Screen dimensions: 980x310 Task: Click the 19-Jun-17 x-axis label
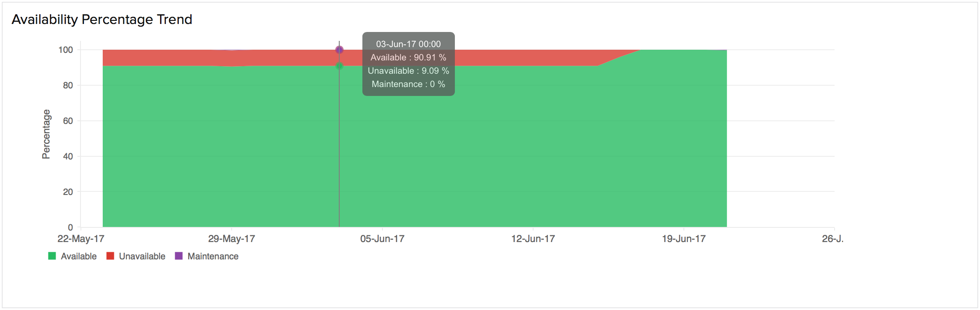683,239
